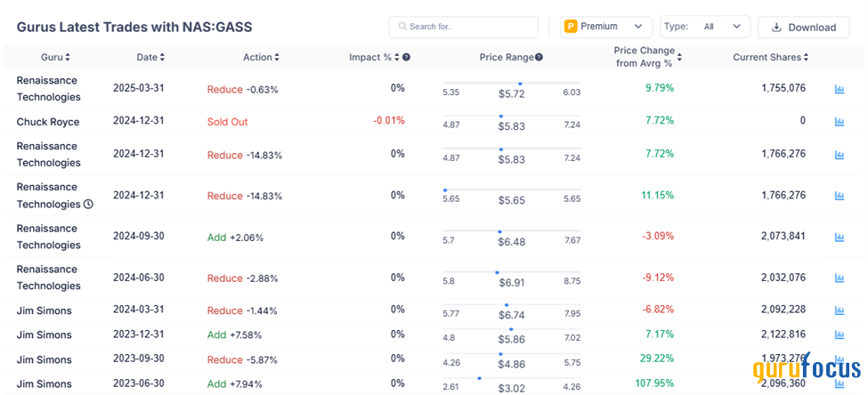Click the $6.91 current price value
The width and height of the screenshot is (868, 395).
(512, 283)
